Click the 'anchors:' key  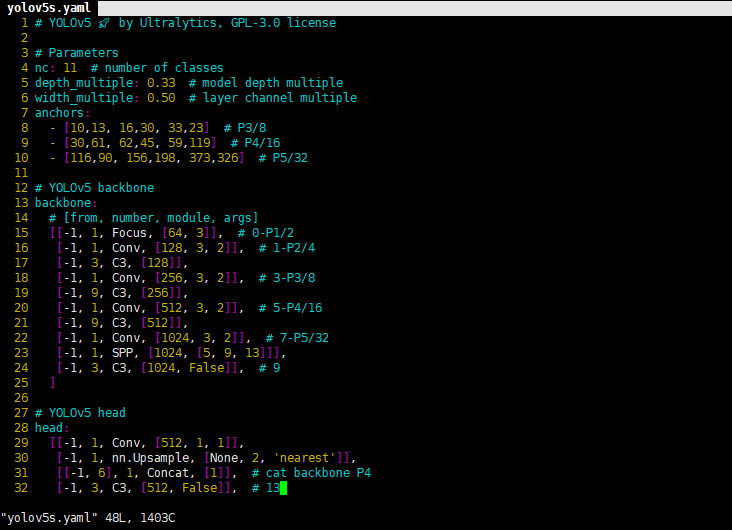(63, 113)
